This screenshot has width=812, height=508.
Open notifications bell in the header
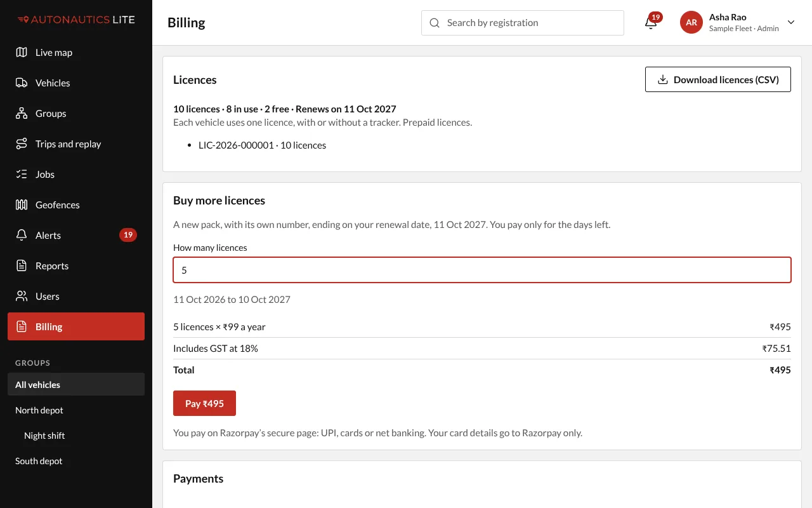tap(651, 23)
